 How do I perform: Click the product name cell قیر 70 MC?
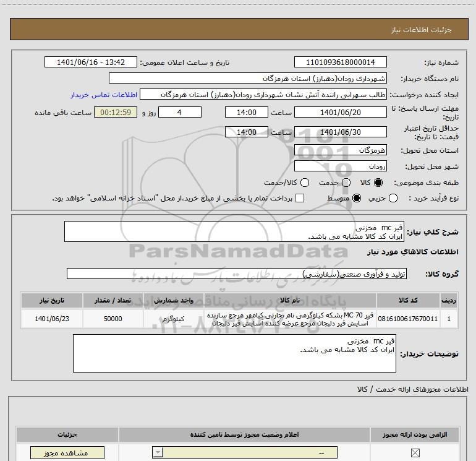pyautogui.click(x=290, y=319)
